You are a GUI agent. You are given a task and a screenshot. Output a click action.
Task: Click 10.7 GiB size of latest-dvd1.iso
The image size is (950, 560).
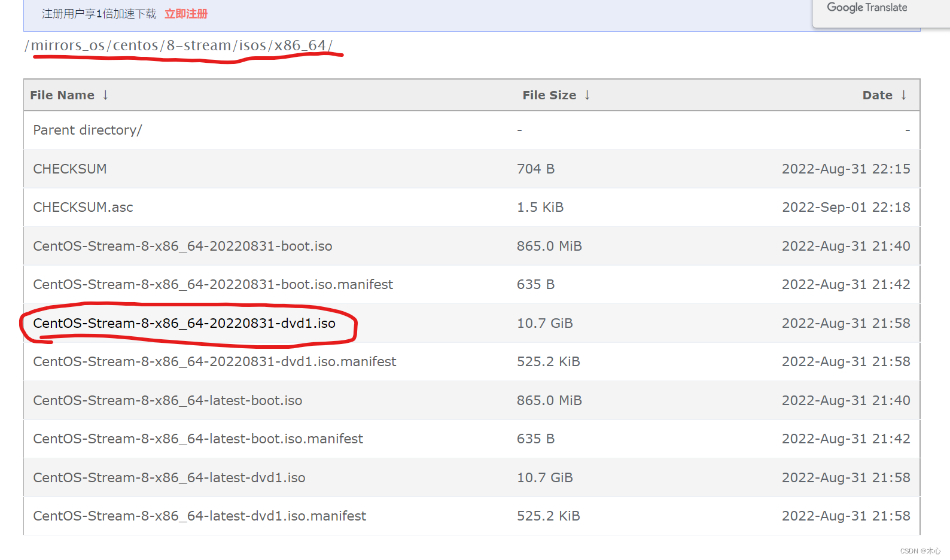point(545,477)
